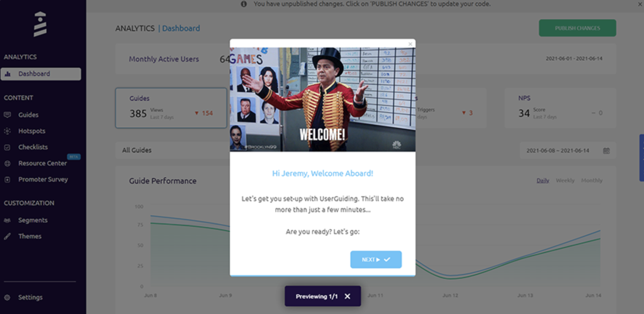Select the Hotspots target icon
The width and height of the screenshot is (644, 314).
click(7, 131)
